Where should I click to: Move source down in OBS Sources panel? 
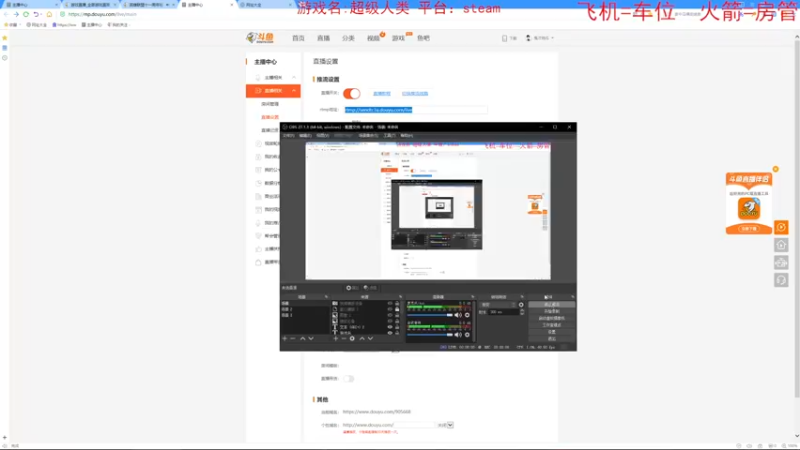click(370, 338)
